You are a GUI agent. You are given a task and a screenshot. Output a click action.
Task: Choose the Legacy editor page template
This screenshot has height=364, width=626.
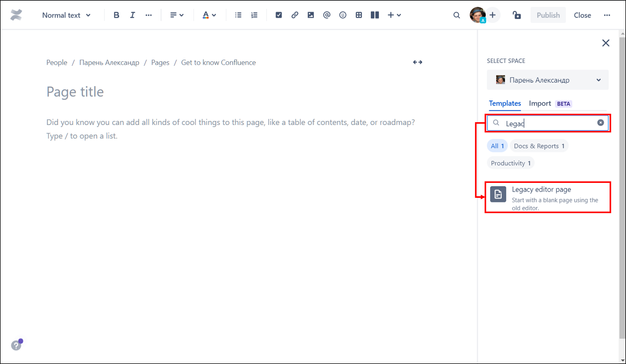point(548,197)
